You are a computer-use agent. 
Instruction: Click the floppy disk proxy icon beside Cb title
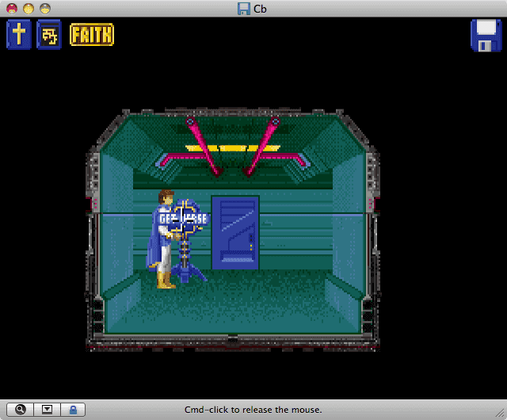point(243,9)
